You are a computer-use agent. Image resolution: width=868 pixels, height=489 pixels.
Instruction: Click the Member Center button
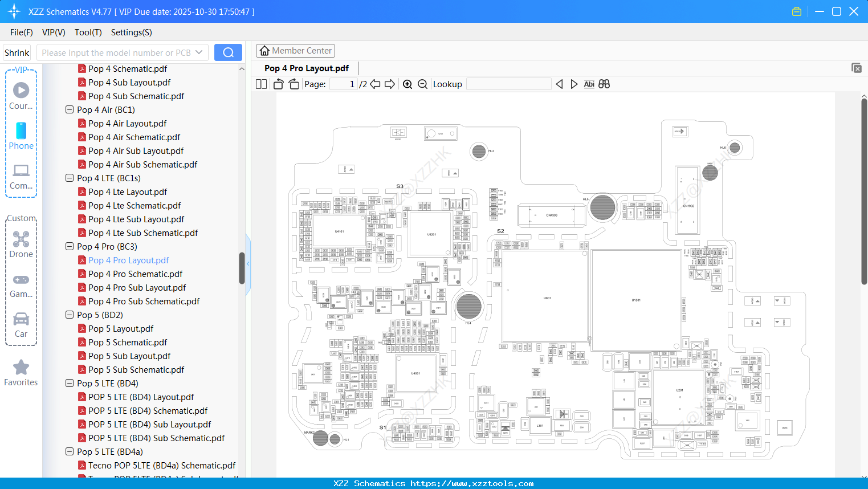pos(295,50)
